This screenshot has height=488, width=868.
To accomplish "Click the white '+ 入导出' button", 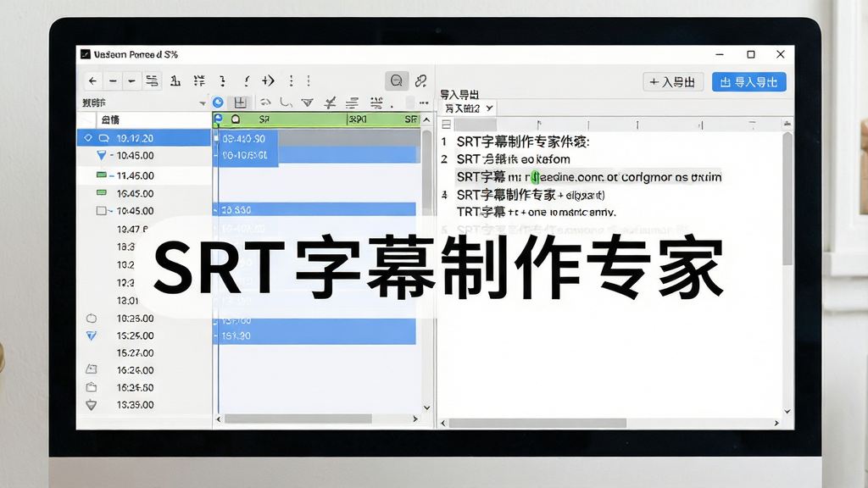I will click(x=672, y=82).
